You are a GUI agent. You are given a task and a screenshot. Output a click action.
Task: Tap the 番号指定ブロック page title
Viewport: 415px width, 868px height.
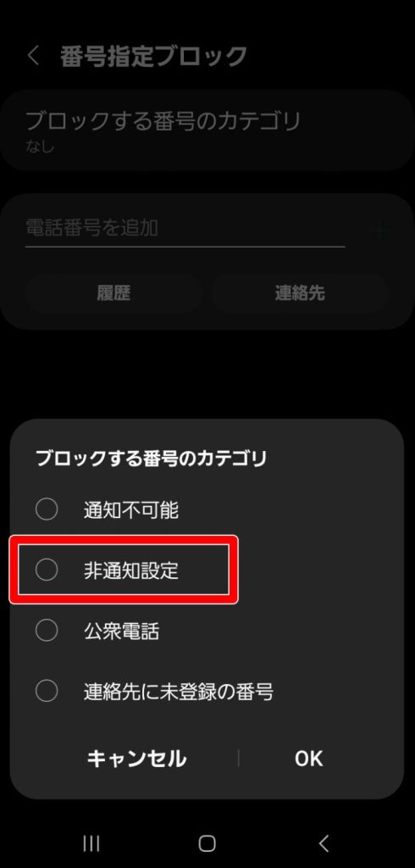coord(153,57)
